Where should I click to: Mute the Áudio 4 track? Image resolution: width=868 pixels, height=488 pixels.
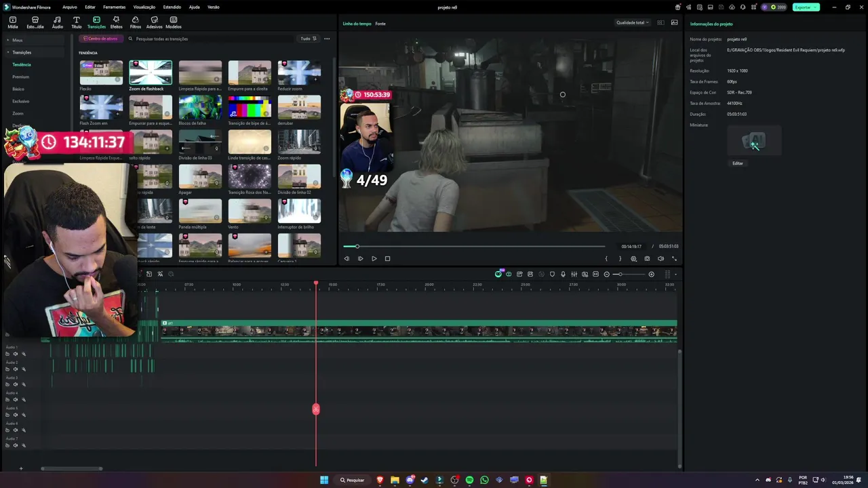click(x=15, y=400)
